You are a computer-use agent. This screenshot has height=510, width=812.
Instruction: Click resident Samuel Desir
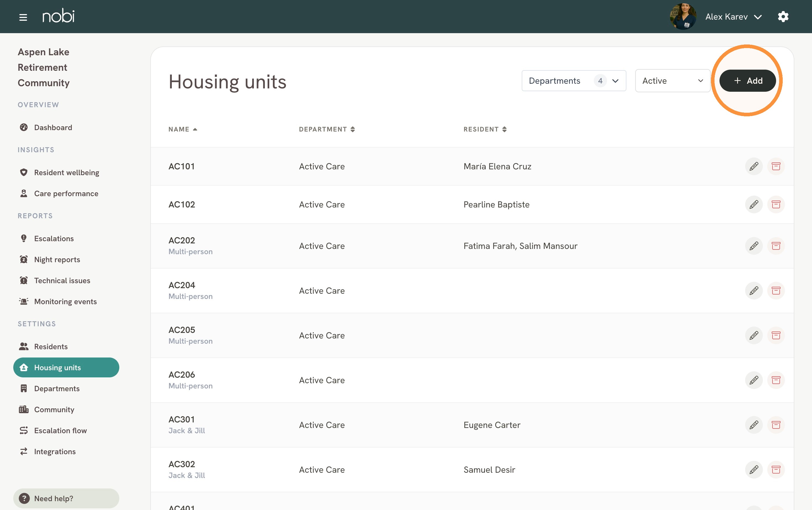(489, 469)
